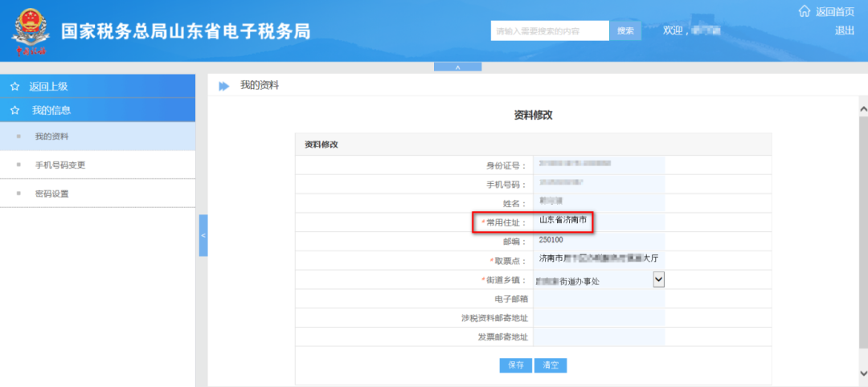
Task: Click the 电子邮箱 input field
Action: tap(599, 299)
